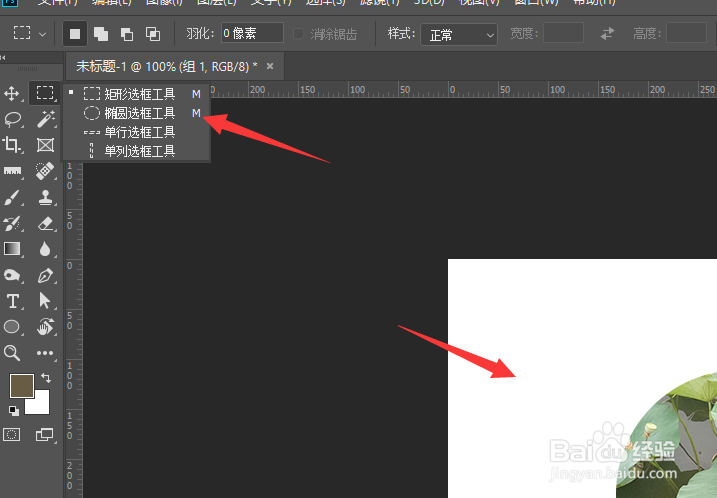Viewport: 717px width, 498px height.
Task: Choose Intersect with Selection mode
Action: [x=153, y=34]
